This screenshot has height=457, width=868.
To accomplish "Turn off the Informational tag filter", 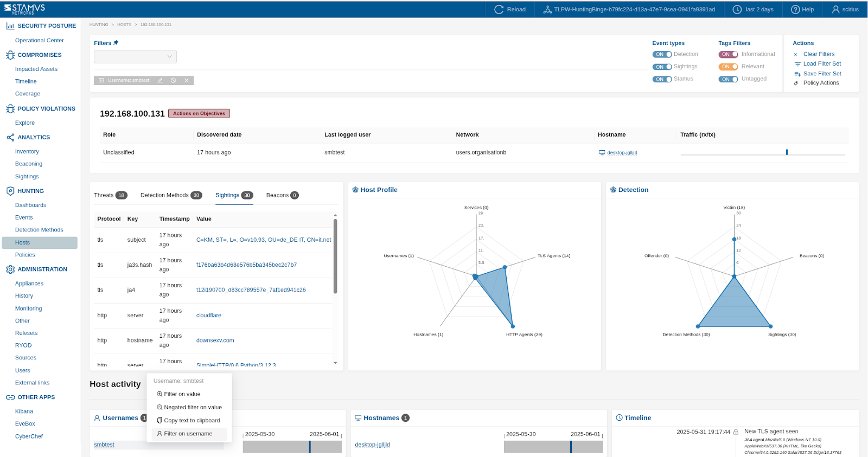I will point(728,54).
